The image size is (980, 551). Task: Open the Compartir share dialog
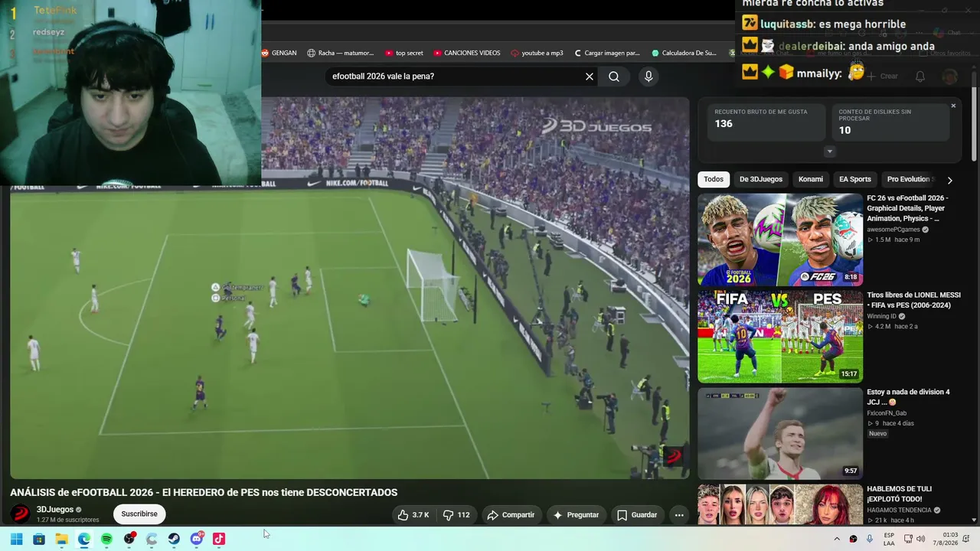[x=511, y=515]
